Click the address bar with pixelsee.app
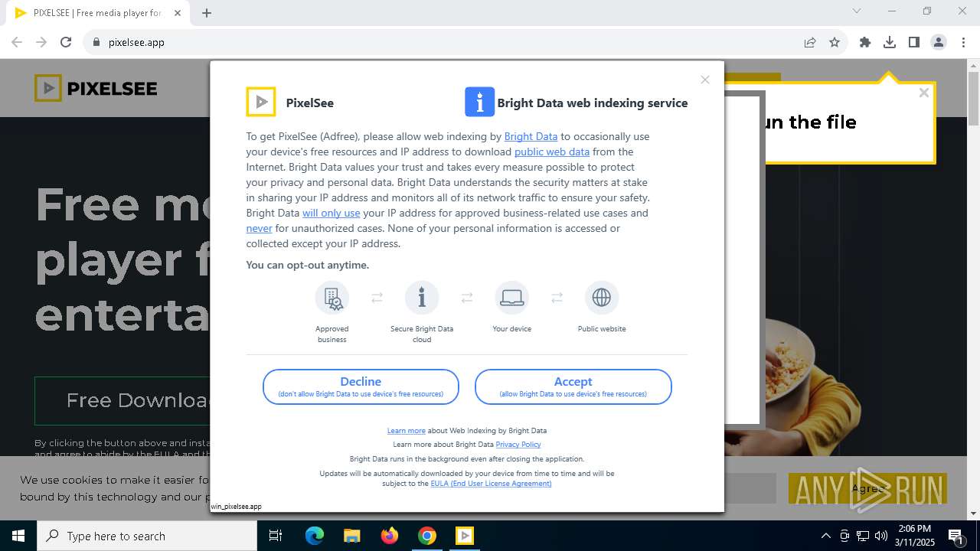Image resolution: width=980 pixels, height=551 pixels. (444, 42)
